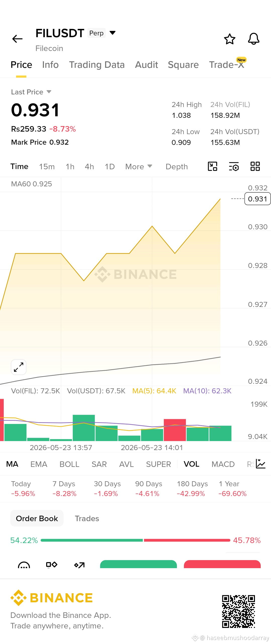This screenshot has width=271, height=644.
Task: Add FILUSDT to favorites with star
Action: click(x=230, y=39)
